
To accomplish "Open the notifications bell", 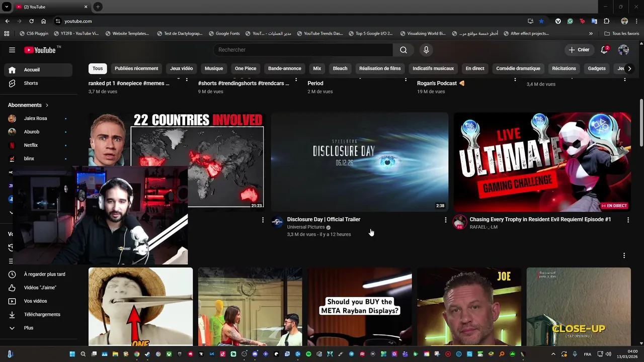I will pyautogui.click(x=604, y=50).
